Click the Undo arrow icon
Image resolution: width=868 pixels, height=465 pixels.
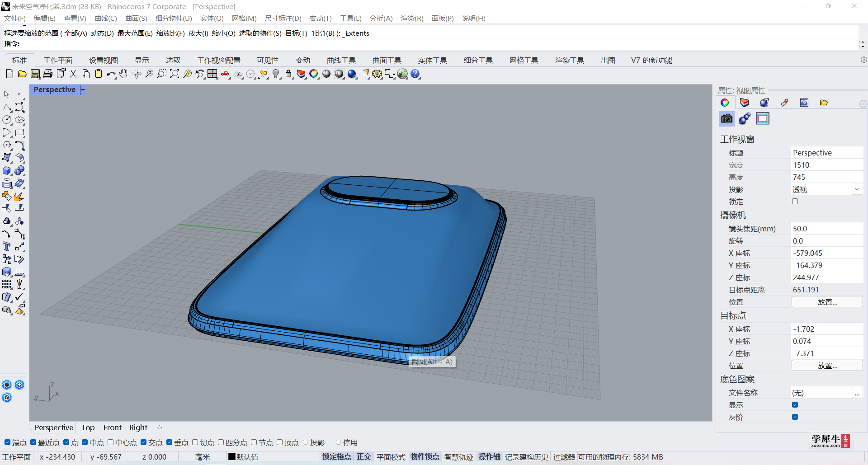pyautogui.click(x=111, y=74)
